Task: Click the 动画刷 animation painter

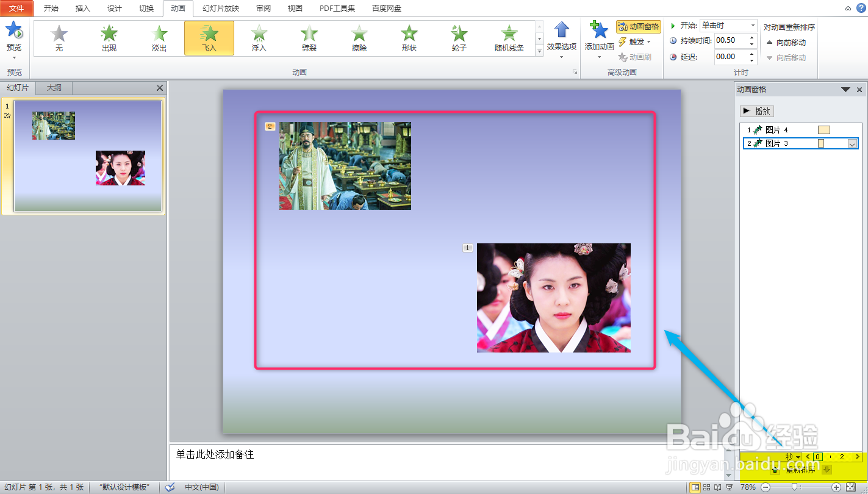Action: [636, 57]
